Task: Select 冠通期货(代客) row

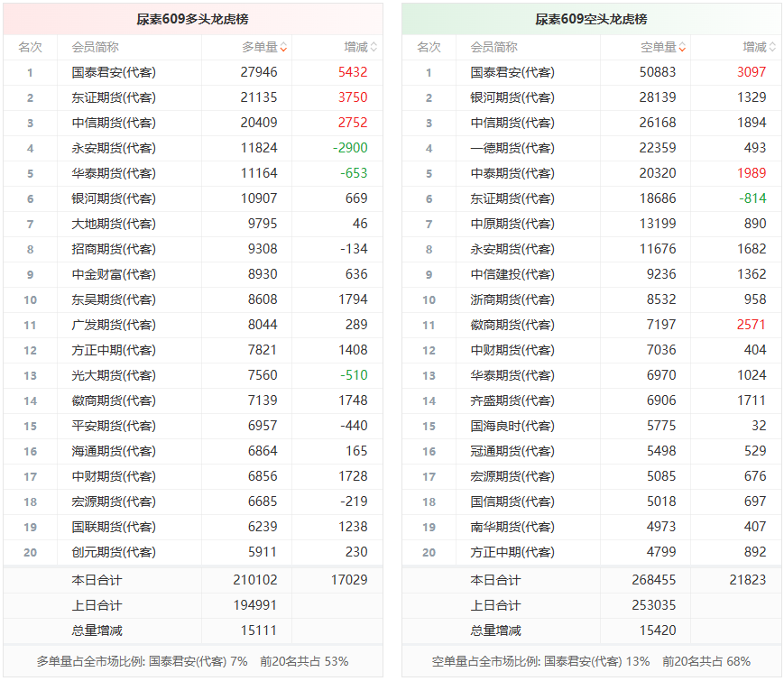Action: (592, 451)
